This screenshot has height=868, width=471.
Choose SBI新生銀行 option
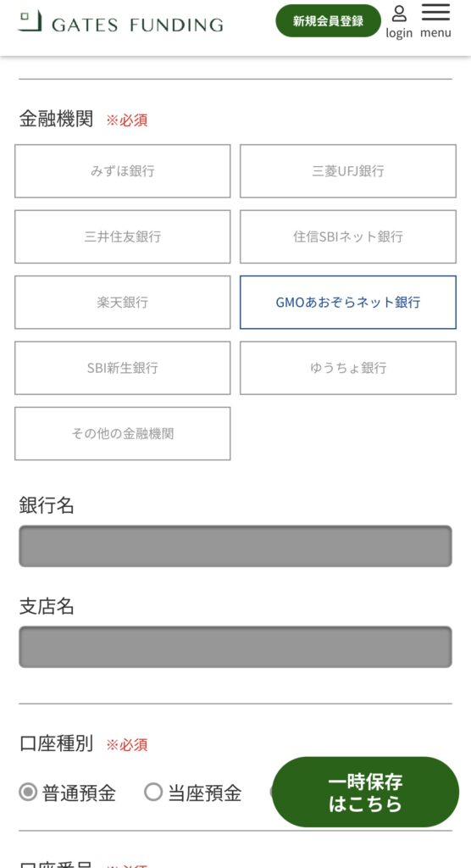[122, 368]
